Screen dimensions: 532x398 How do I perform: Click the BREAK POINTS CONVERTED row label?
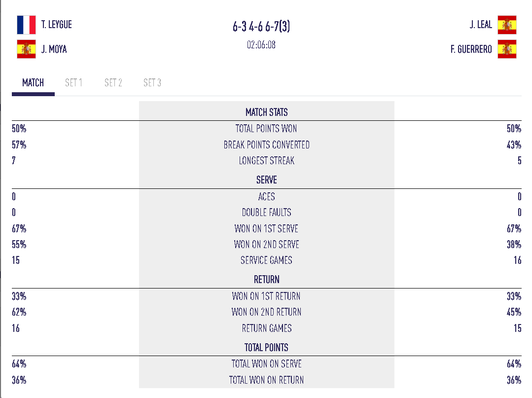point(266,145)
